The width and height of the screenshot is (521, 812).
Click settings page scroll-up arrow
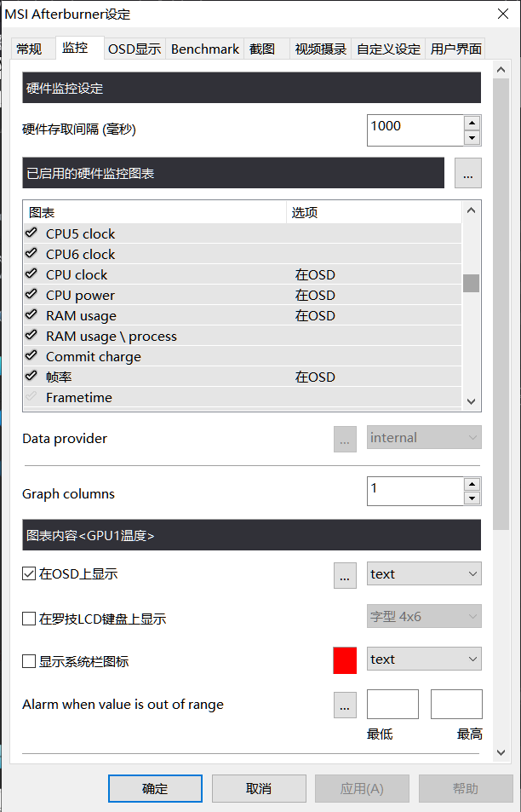tap(501, 69)
